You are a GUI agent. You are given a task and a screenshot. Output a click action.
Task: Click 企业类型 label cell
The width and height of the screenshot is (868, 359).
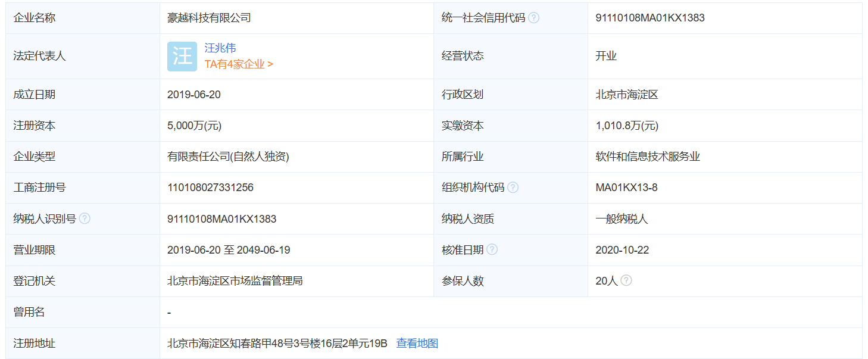pos(83,157)
